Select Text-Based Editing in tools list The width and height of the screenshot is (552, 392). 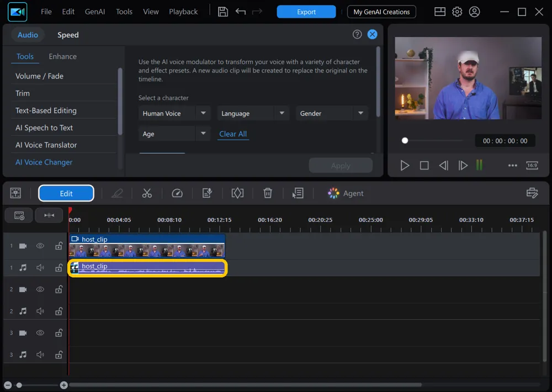point(46,110)
